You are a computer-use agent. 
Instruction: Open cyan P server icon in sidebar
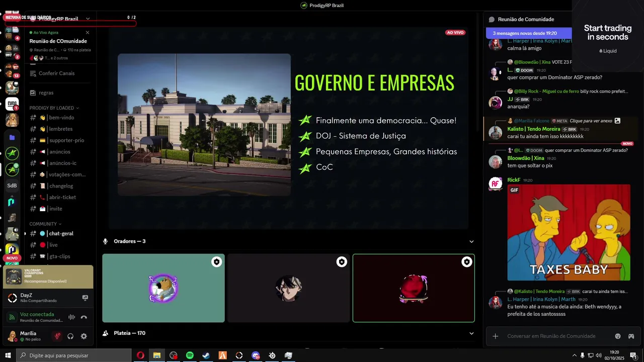12,202
